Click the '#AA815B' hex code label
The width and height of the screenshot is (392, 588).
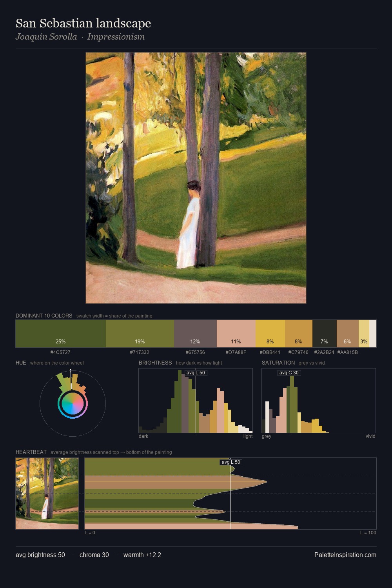click(x=347, y=352)
